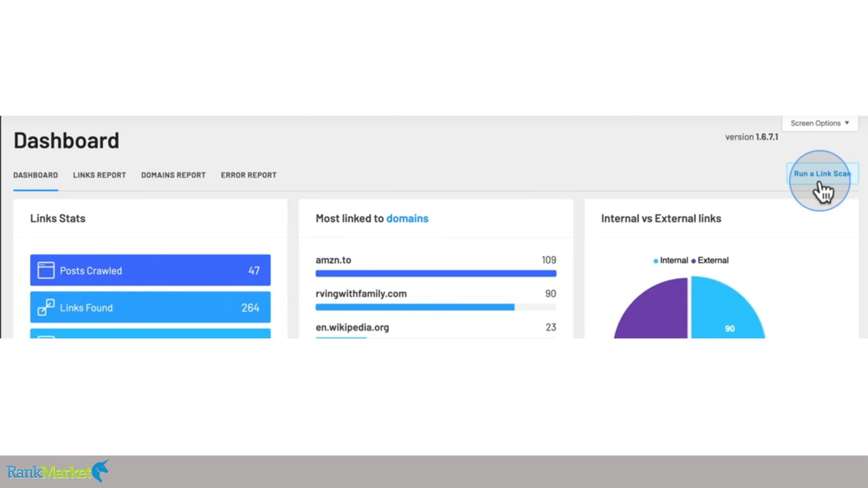Click the amzn.to domain name

point(334,260)
